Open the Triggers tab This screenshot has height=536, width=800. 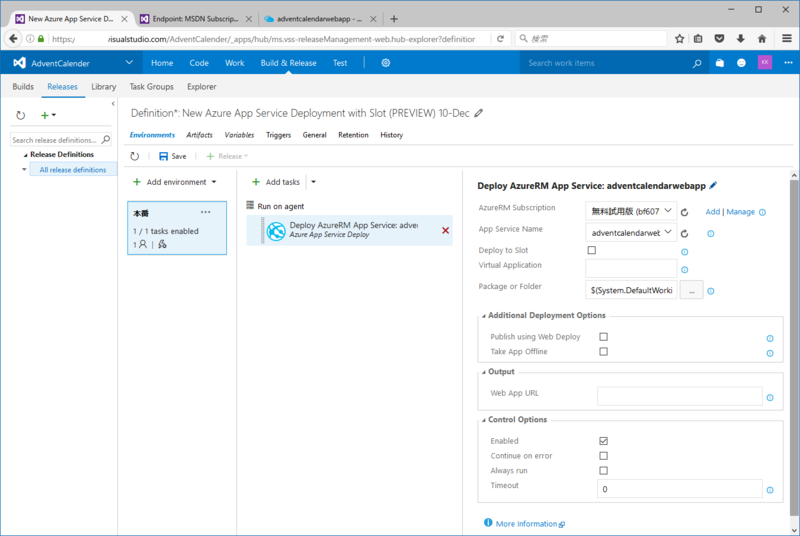[x=278, y=135]
